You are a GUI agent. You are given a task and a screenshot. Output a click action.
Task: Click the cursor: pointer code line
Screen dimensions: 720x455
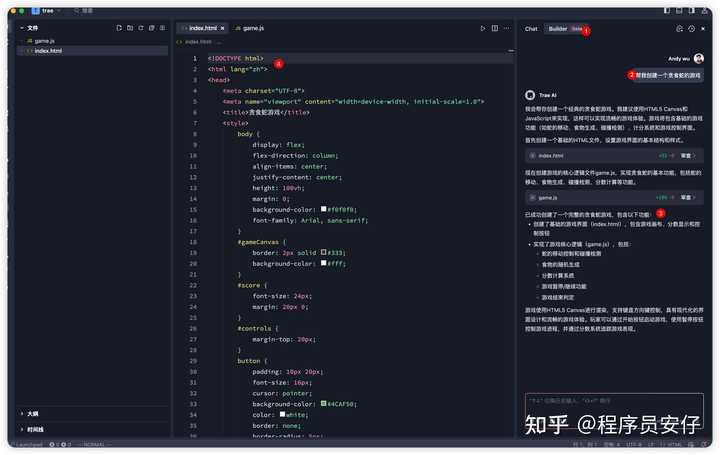coord(282,393)
